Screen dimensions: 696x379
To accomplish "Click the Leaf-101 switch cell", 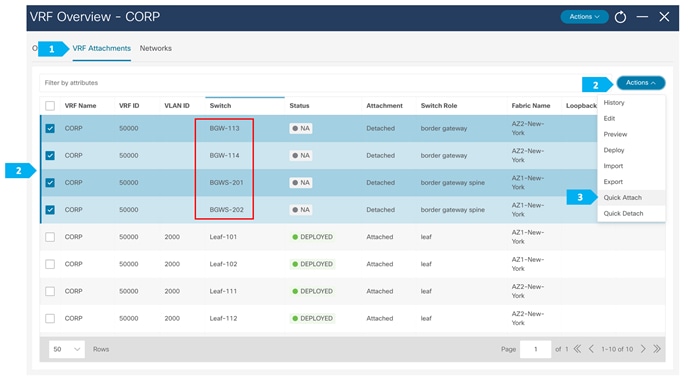I will (x=223, y=237).
